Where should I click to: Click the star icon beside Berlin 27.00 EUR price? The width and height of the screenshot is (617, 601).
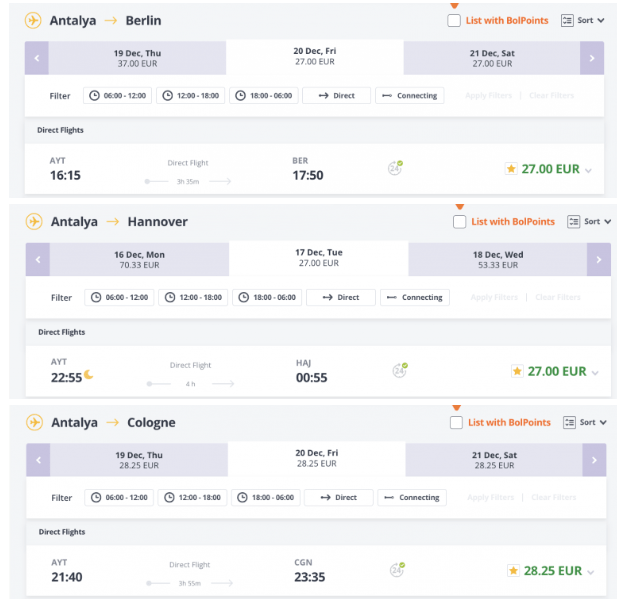coord(511,169)
